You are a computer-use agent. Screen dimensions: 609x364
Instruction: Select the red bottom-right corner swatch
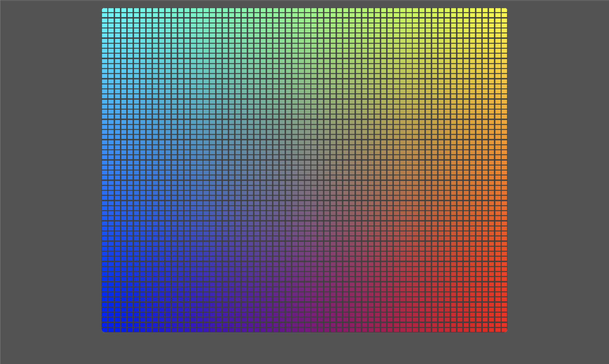(504, 330)
